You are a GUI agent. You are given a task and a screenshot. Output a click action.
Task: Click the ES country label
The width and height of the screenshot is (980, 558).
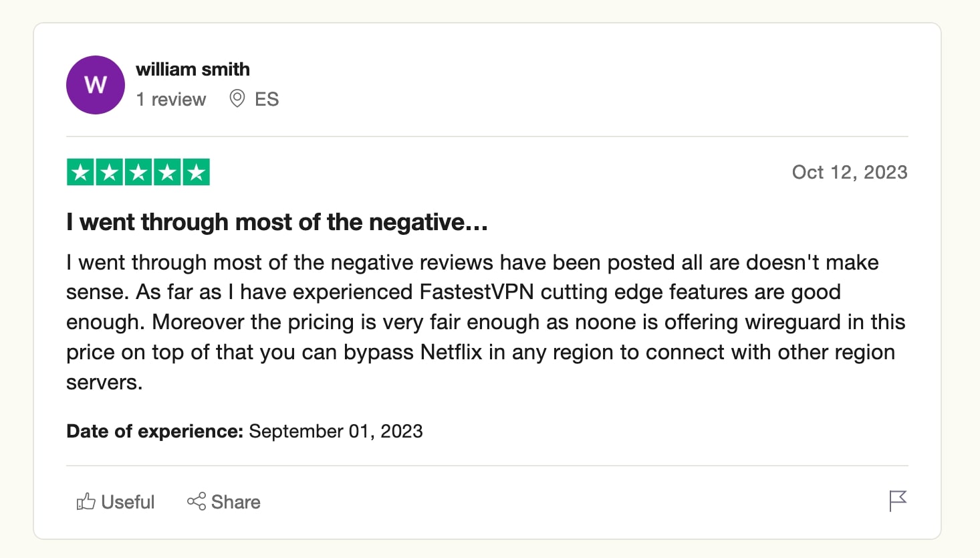(267, 100)
